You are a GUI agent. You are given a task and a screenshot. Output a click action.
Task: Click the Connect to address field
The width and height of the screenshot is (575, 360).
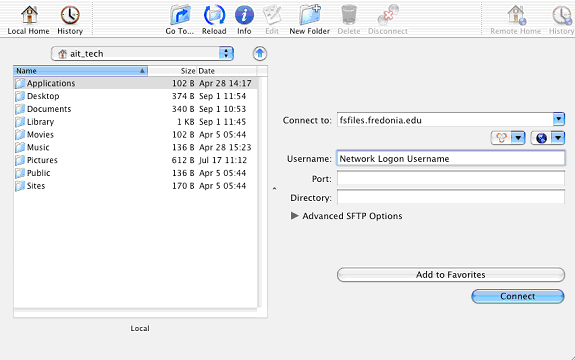tap(445, 120)
